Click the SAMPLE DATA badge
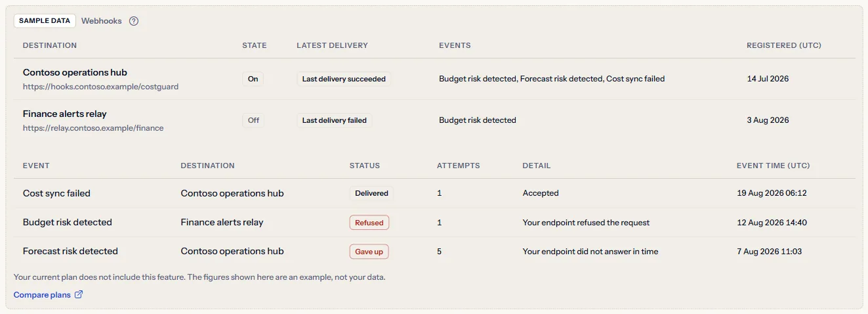 pos(45,21)
